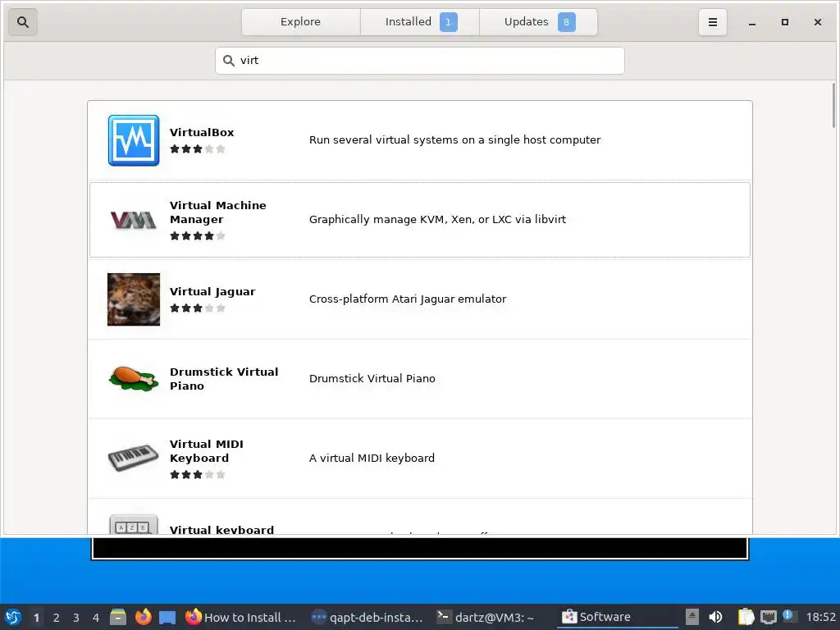Click the removable media eject tray icon
Screen dimensions: 840x630
(692, 617)
